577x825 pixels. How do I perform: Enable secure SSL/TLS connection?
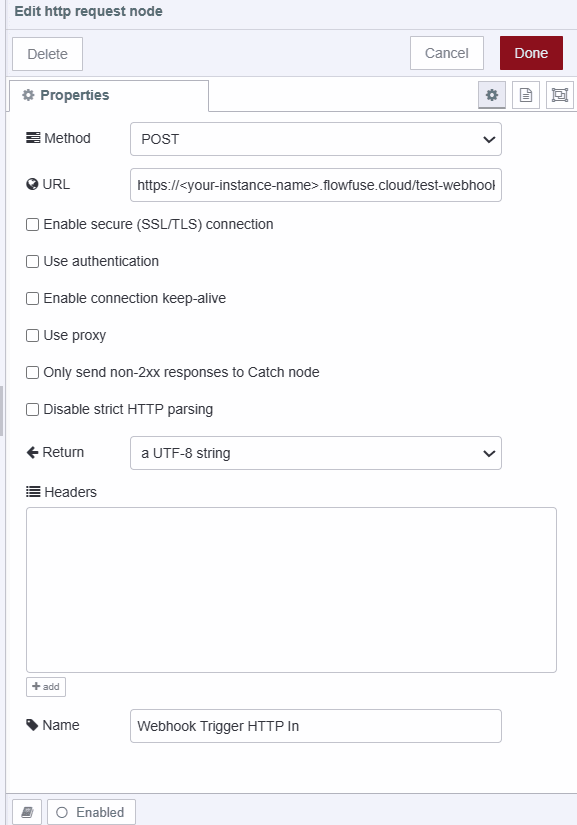pyautogui.click(x=32, y=224)
